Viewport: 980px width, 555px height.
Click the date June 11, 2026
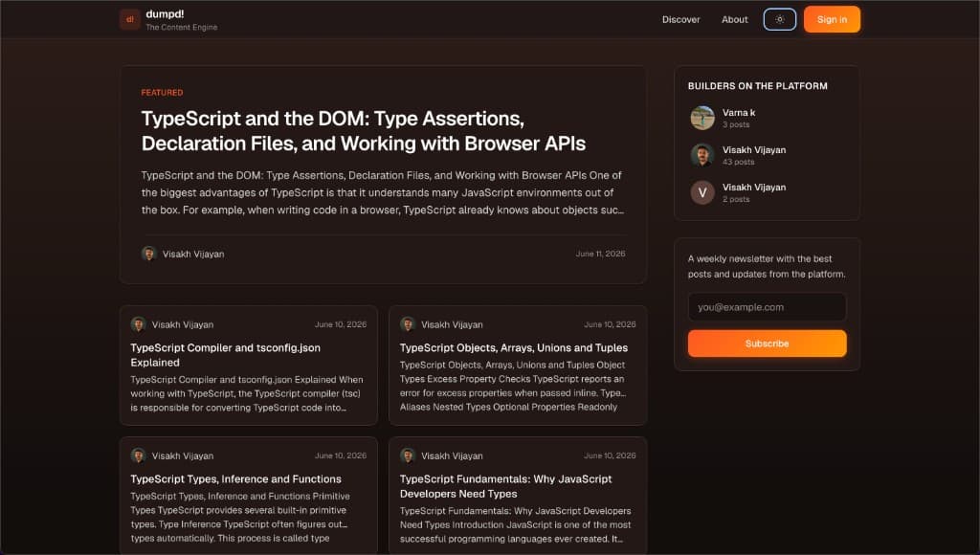[600, 254]
